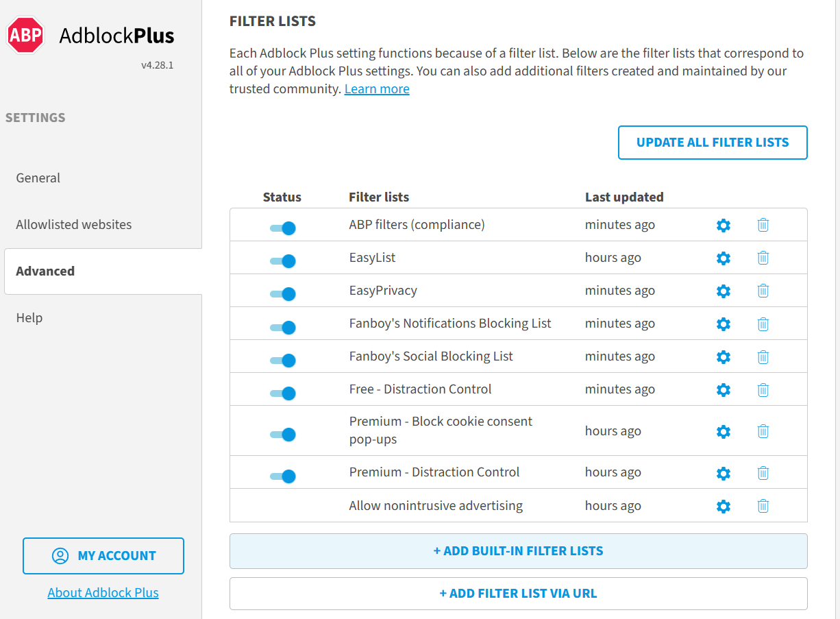840x619 pixels.
Task: Trash the Premium - Distraction Control list
Action: pos(763,473)
